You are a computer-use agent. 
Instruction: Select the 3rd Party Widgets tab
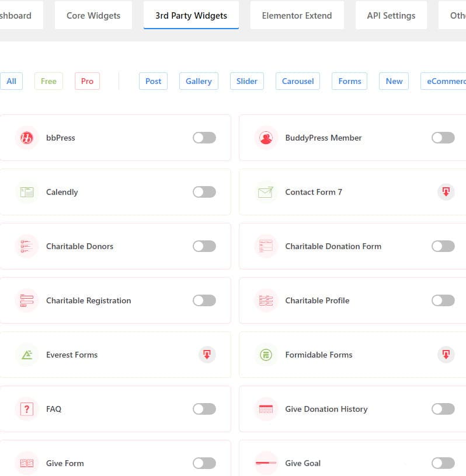click(191, 16)
